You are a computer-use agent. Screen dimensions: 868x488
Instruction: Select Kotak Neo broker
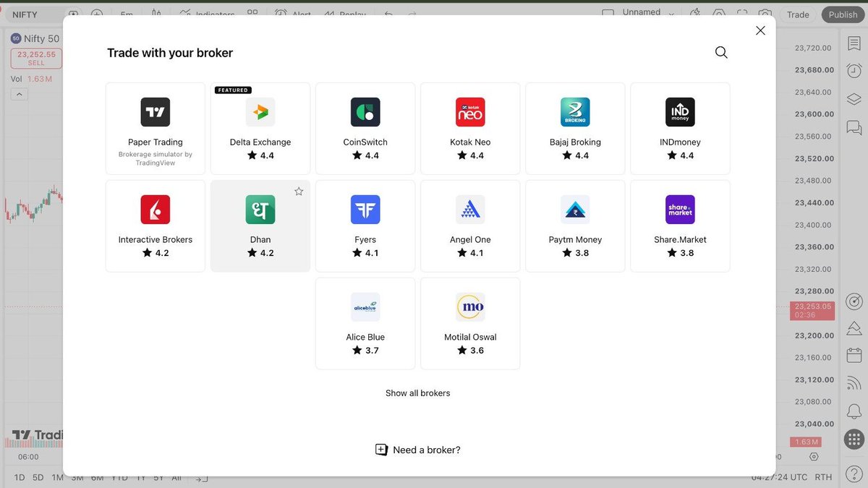point(470,129)
